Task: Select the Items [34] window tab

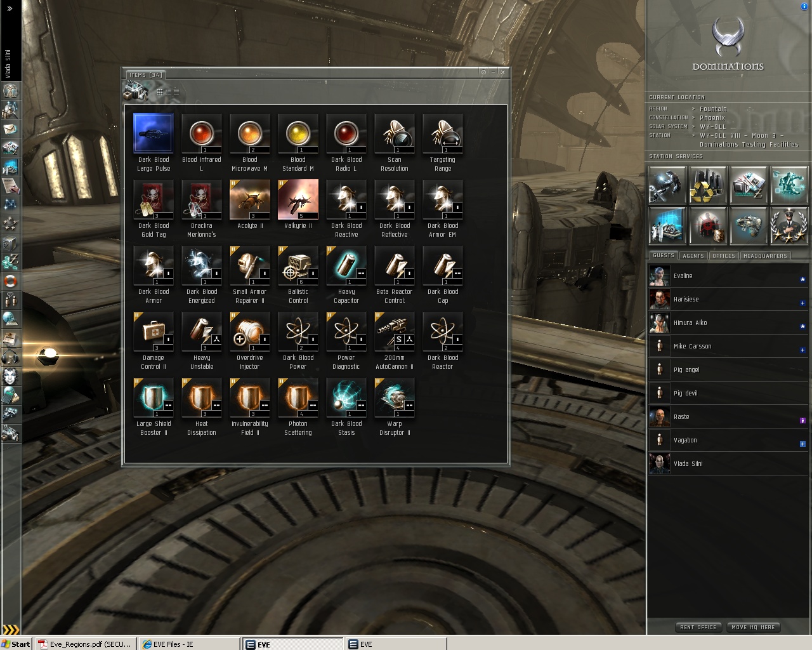Action: 145,75
